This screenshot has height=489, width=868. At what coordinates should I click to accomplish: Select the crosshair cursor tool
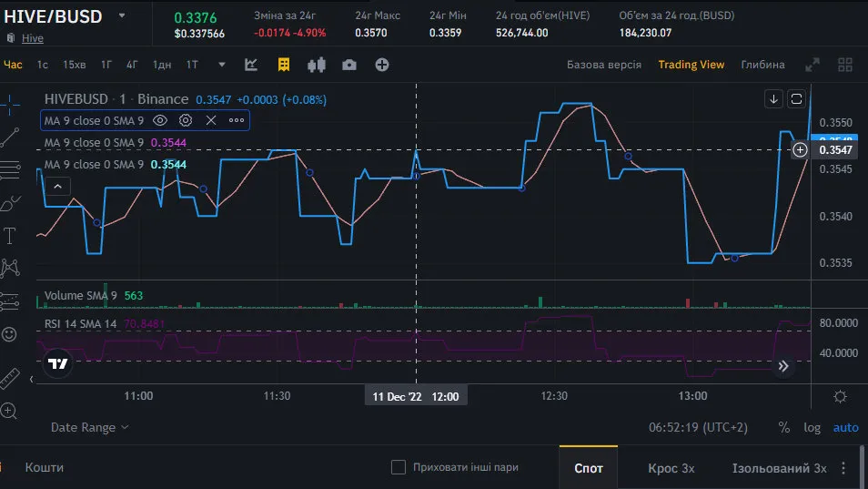[x=10, y=104]
